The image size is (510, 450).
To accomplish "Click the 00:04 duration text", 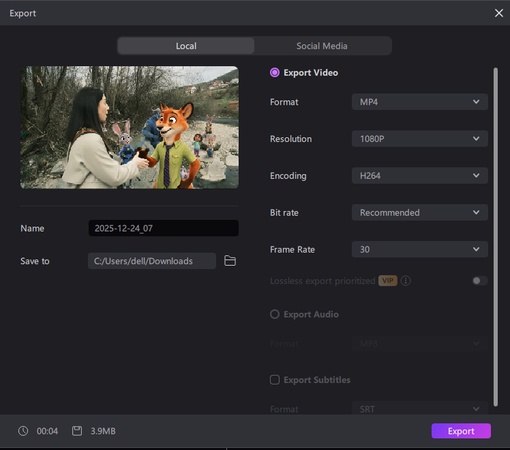I will 47,431.
